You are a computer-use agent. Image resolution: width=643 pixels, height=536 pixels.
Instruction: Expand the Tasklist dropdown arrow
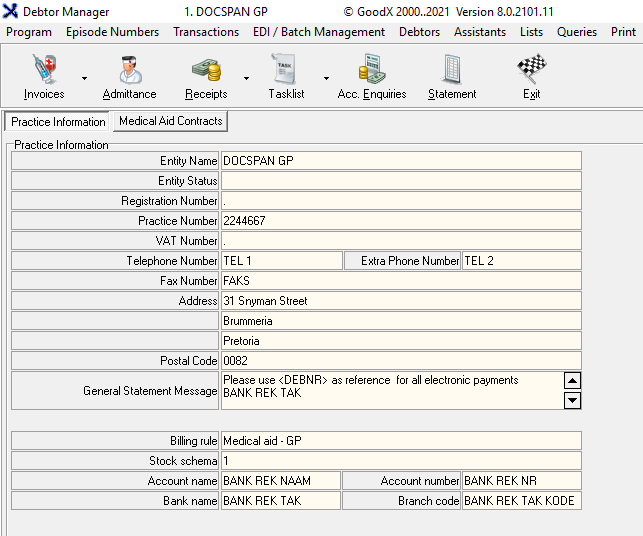326,78
